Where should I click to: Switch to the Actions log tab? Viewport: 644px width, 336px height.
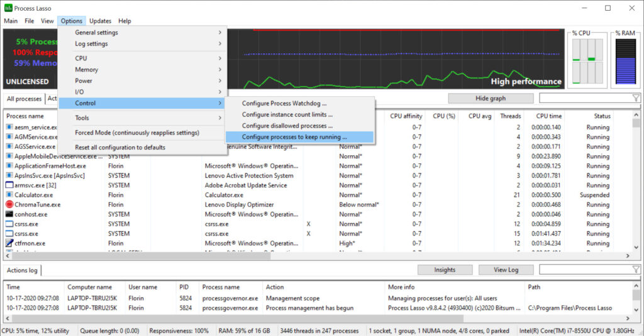[22, 270]
